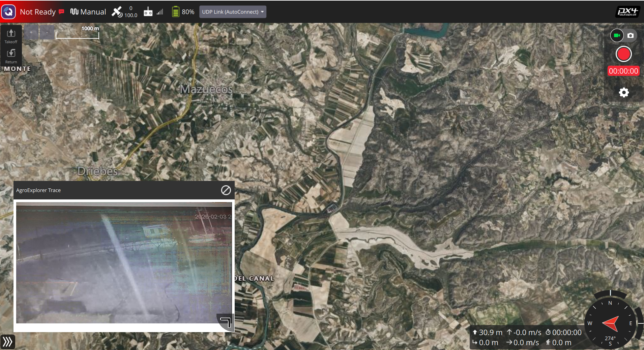Select video mode on the capture toggle
Image resolution: width=644 pixels, height=350 pixels.
(x=617, y=35)
